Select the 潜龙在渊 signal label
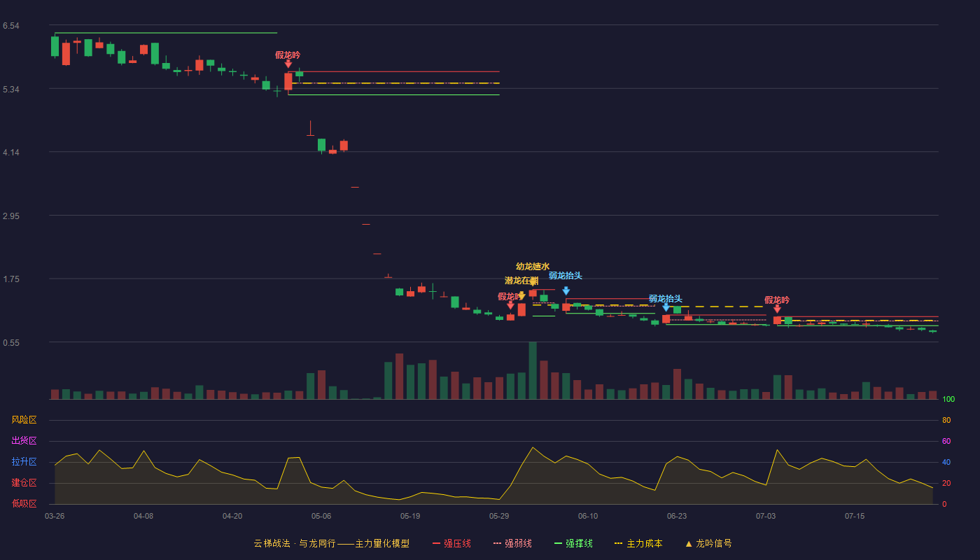The height and width of the screenshot is (560, 980). tap(521, 280)
